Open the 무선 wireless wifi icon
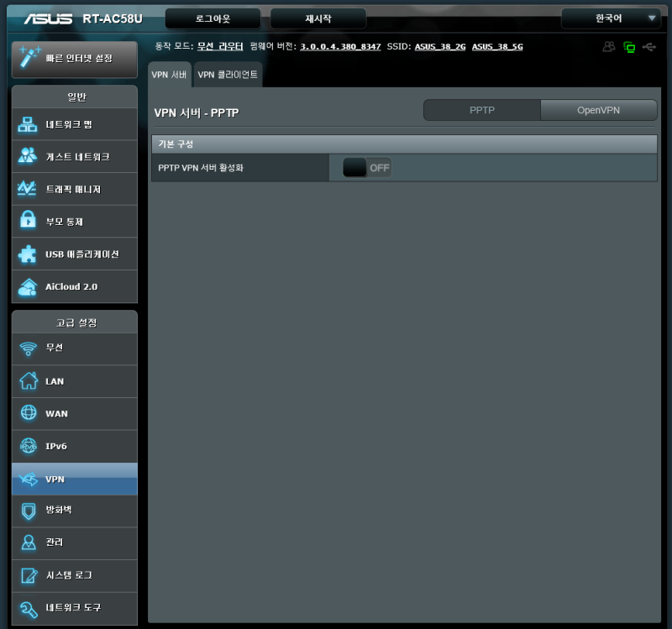The width and height of the screenshot is (672, 629). (x=29, y=349)
